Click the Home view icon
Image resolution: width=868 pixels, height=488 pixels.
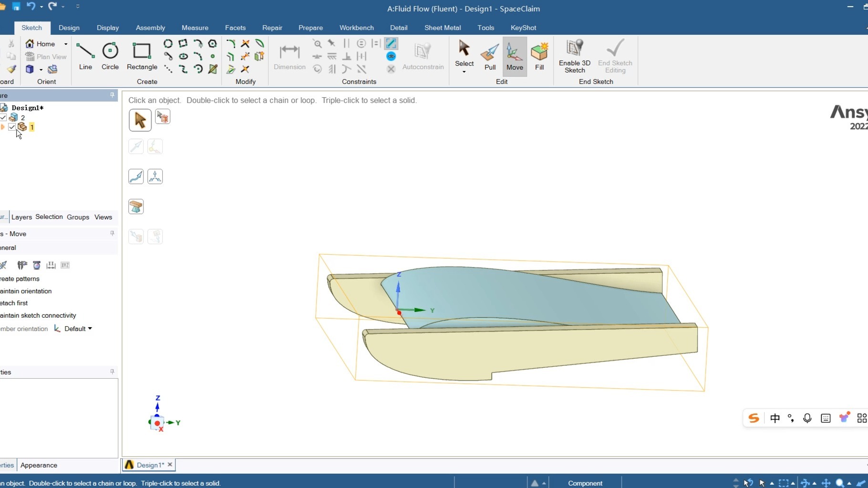pyautogui.click(x=30, y=43)
